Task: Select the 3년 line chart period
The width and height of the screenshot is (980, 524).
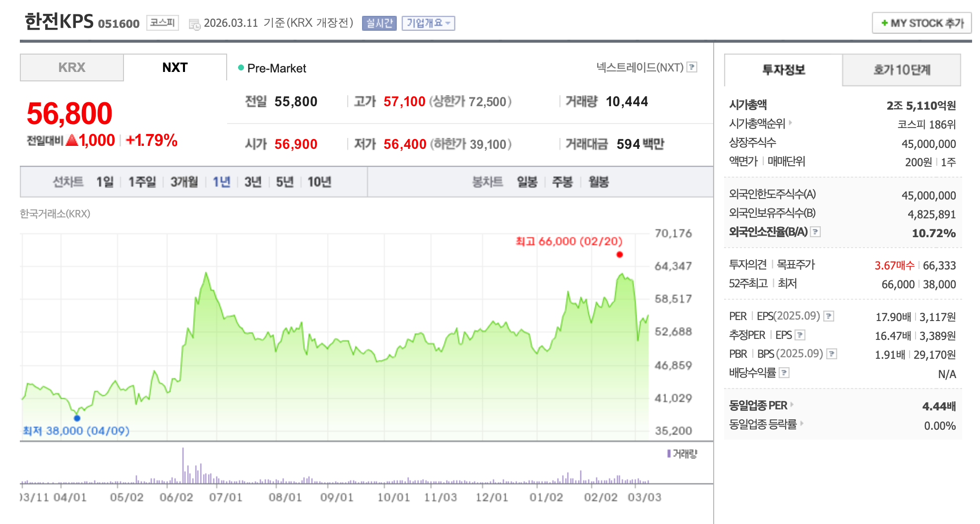Action: (253, 182)
